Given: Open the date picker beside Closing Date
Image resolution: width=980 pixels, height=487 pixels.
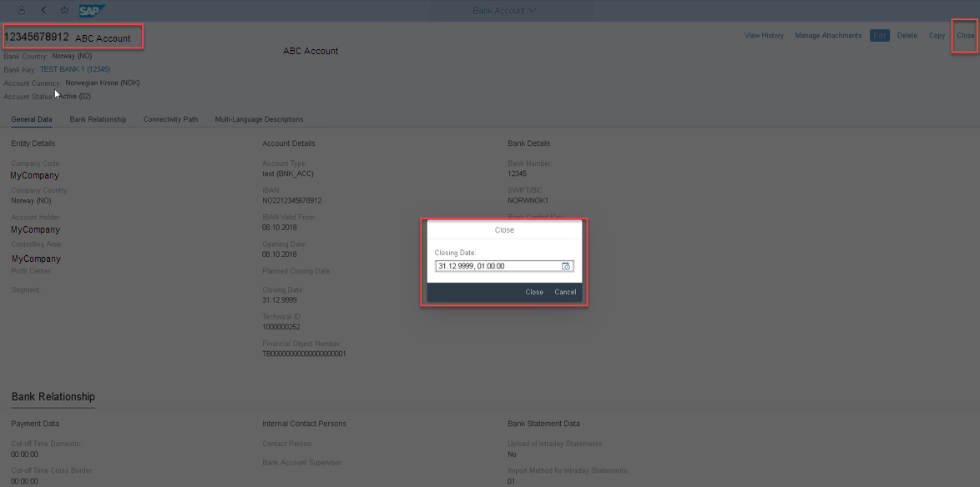Looking at the screenshot, I should pos(567,265).
